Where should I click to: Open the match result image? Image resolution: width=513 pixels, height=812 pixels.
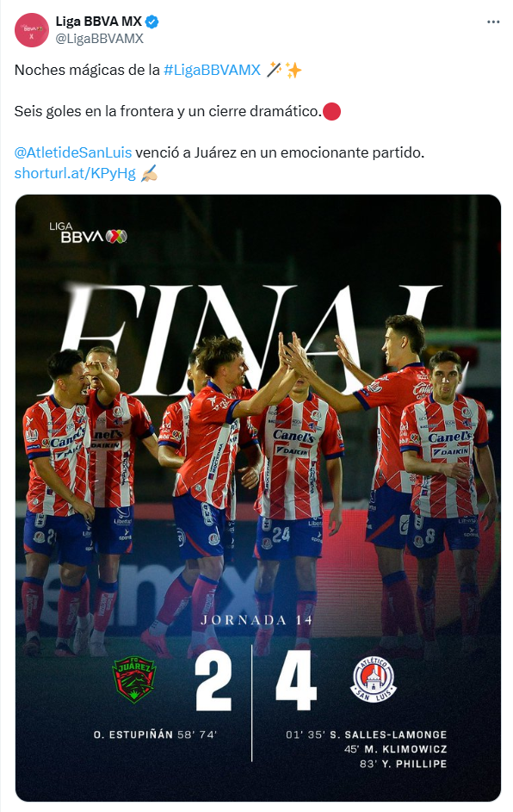[258, 499]
